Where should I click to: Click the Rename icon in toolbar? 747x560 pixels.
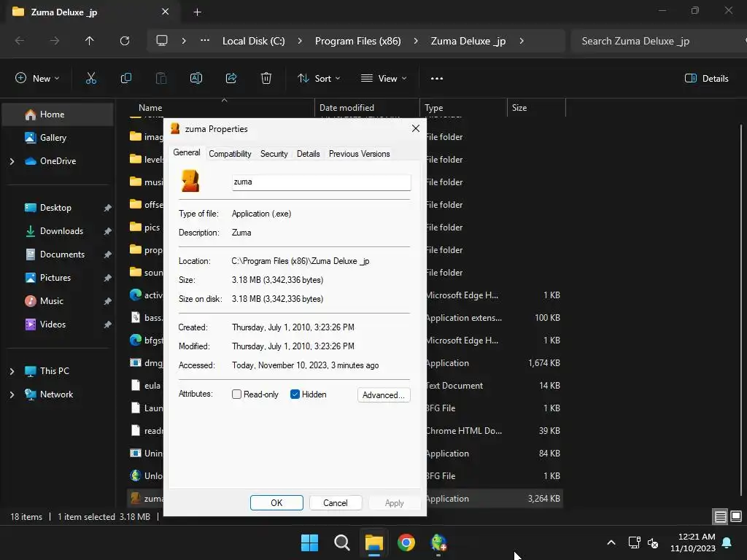(x=196, y=79)
